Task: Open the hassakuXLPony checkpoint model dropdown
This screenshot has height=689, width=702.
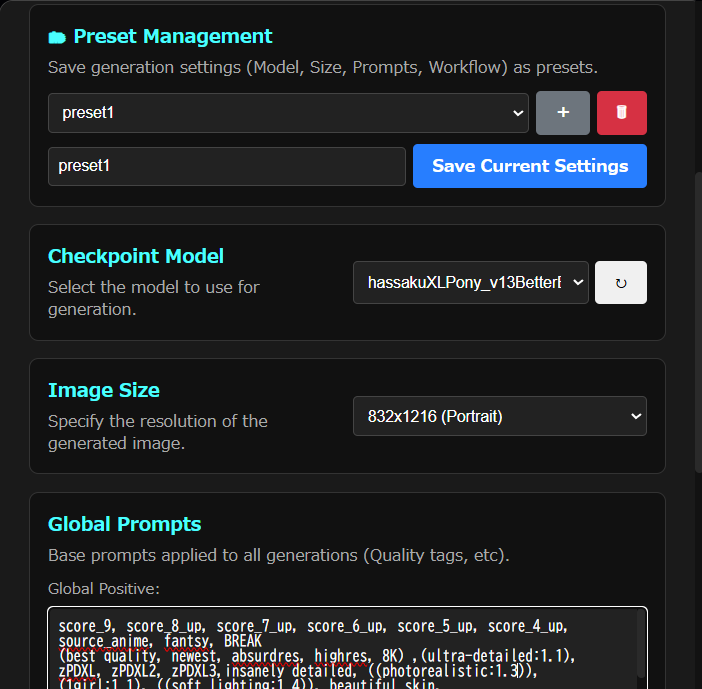Action: 471,282
